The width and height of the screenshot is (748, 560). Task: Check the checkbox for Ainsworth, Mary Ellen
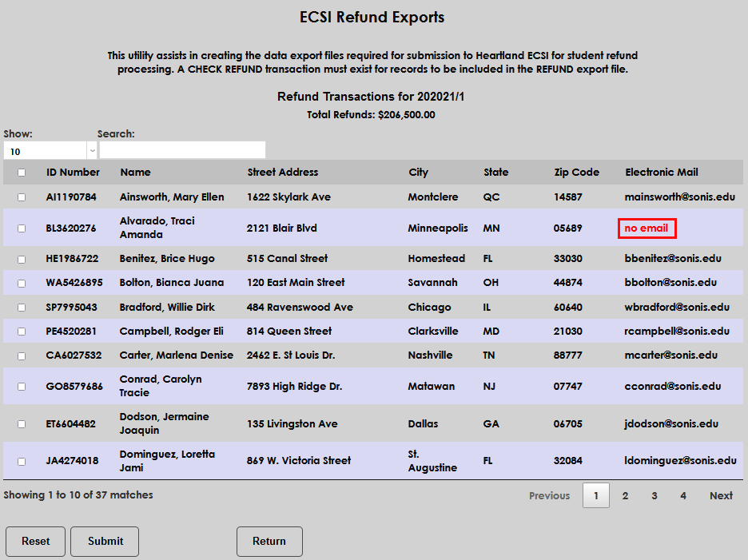[x=21, y=197]
